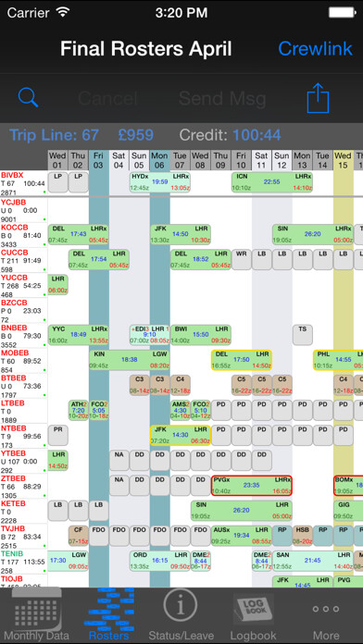Select the TENIB crew row label
Image resolution: width=363 pixels, height=644 pixels.
pos(23,562)
